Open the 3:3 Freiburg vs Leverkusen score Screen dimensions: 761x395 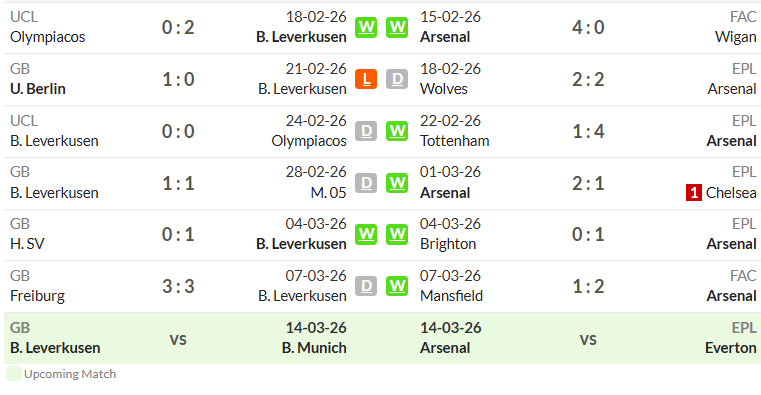pos(178,286)
